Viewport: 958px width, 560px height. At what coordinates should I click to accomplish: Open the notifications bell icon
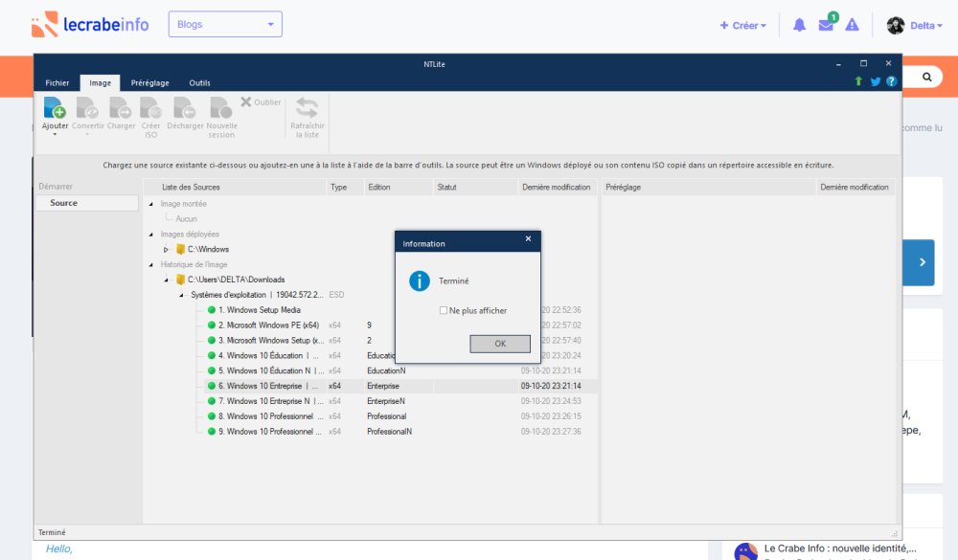pos(799,25)
